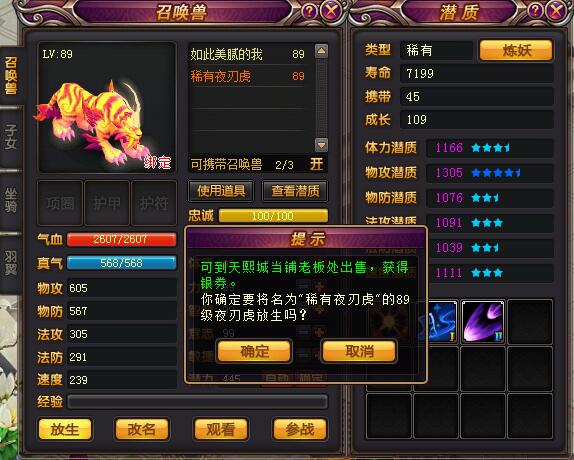Click the help icon on 召唤兽 panel
The height and width of the screenshot is (460, 574).
pos(309,11)
